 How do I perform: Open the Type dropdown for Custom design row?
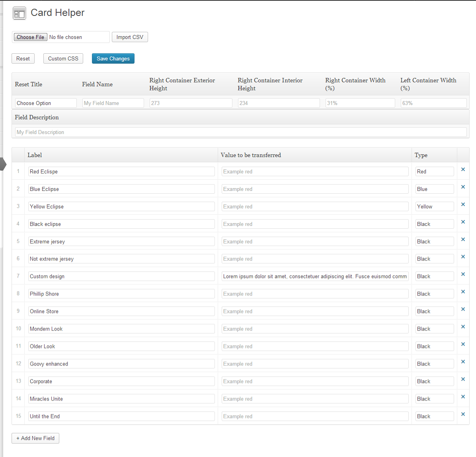[435, 276]
